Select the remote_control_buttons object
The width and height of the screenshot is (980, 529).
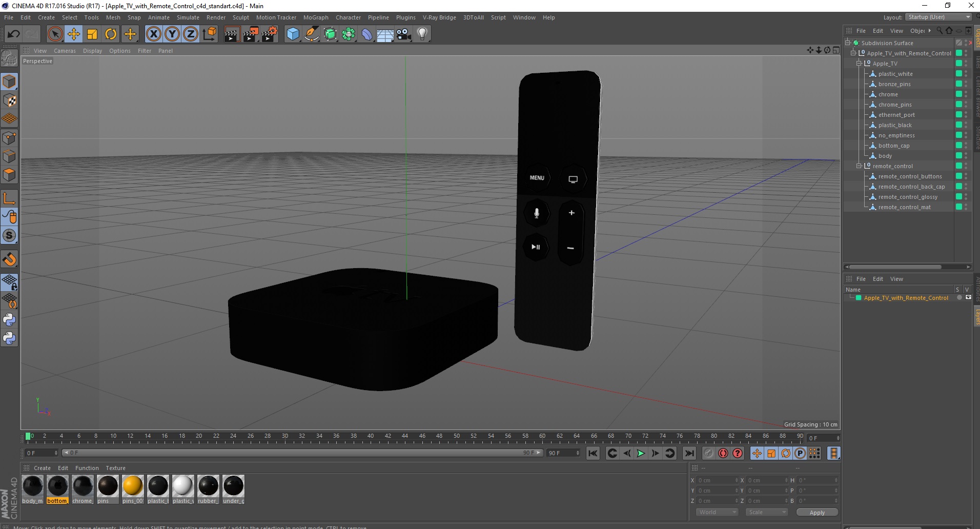pyautogui.click(x=910, y=176)
